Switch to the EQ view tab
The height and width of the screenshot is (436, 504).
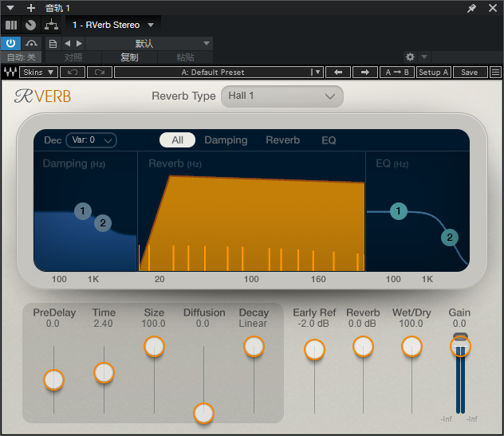pyautogui.click(x=329, y=140)
